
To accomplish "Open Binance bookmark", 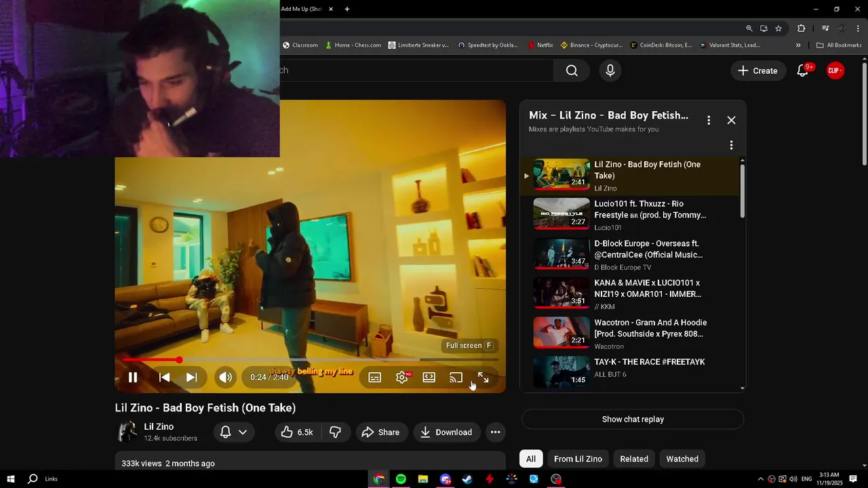I will [x=591, y=45].
